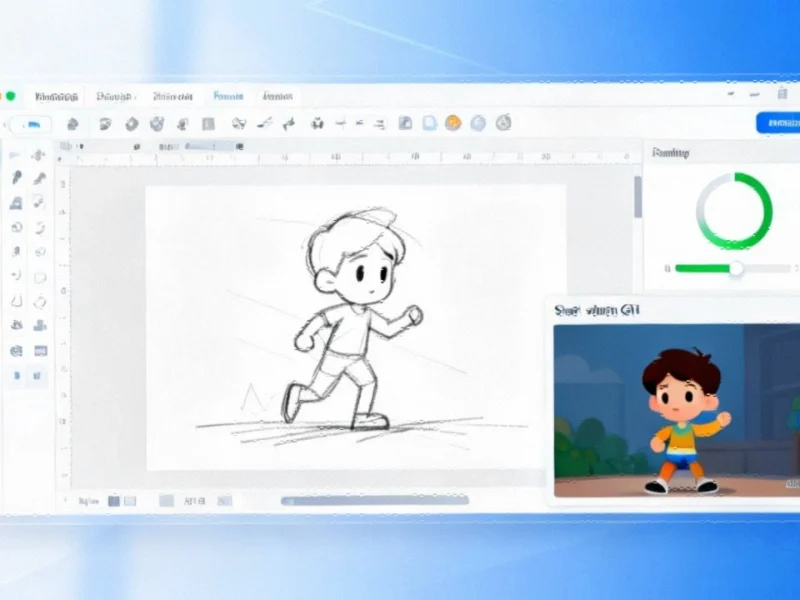Image resolution: width=800 pixels, height=600 pixels.
Task: Open the first menu in the menu bar
Action: [x=55, y=97]
